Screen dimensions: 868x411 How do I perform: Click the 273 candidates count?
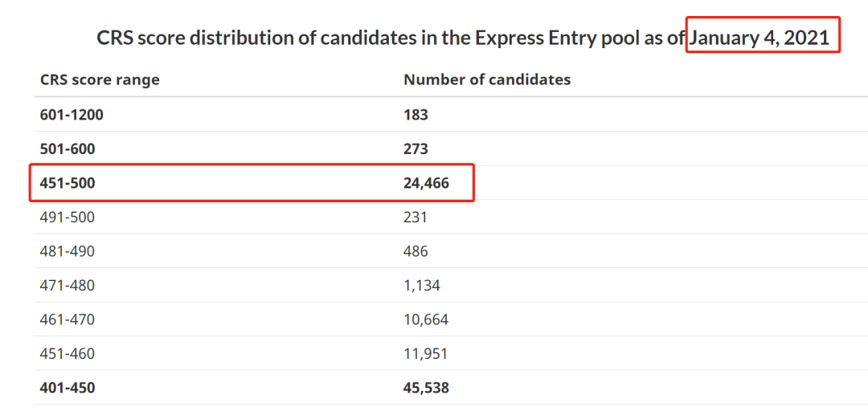(x=416, y=149)
